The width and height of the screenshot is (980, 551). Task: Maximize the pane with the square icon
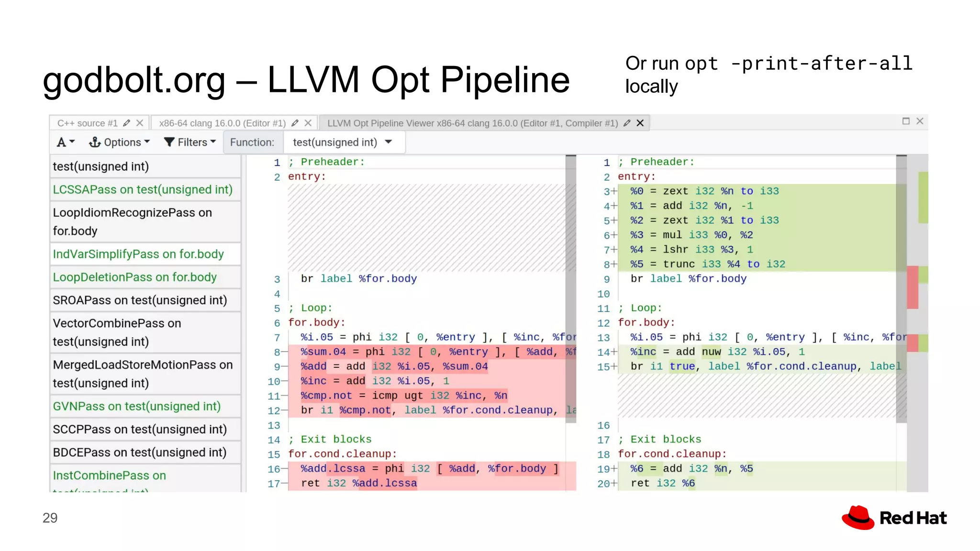(906, 121)
